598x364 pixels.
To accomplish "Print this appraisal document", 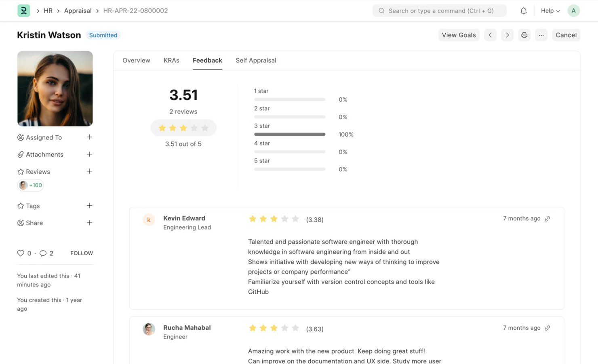I will (524, 35).
